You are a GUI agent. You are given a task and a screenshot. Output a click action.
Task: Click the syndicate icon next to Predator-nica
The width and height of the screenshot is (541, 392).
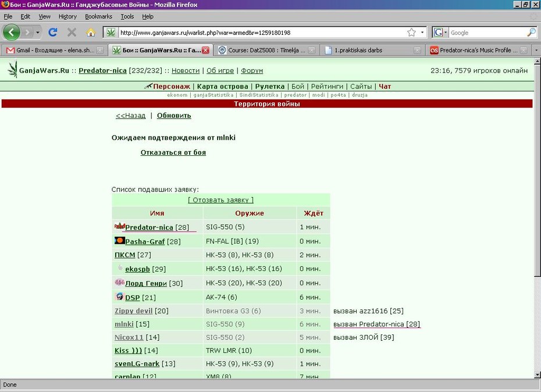point(120,226)
